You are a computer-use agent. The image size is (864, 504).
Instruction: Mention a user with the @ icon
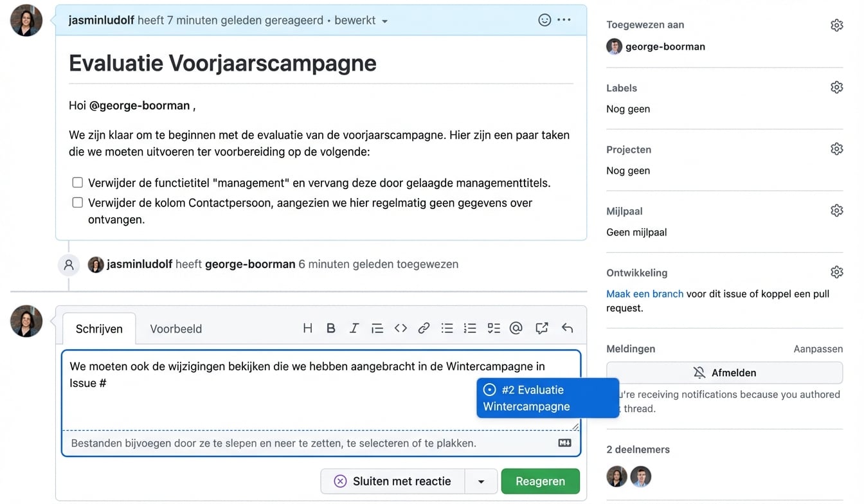click(x=516, y=328)
